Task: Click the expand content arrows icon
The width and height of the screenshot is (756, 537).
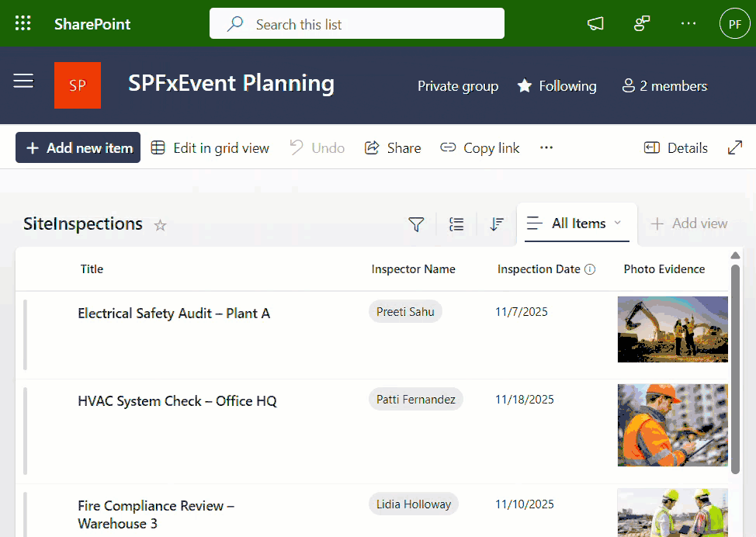Action: point(735,147)
